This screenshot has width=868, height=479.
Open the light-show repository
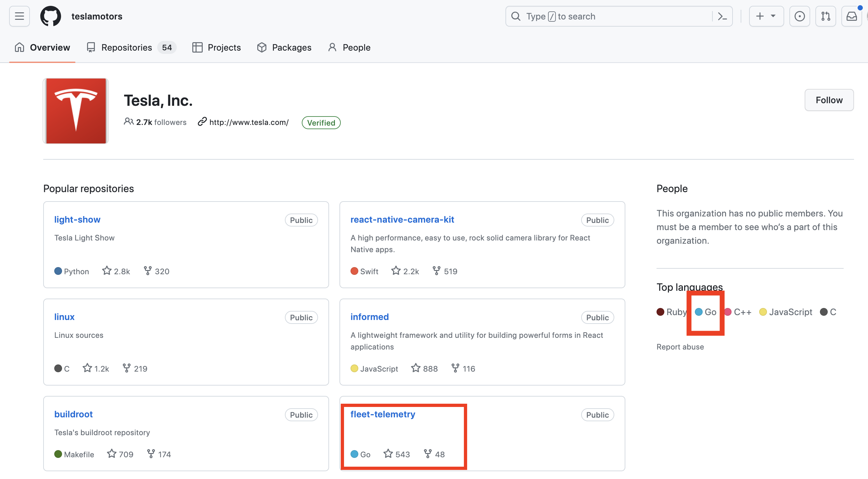[x=77, y=219]
